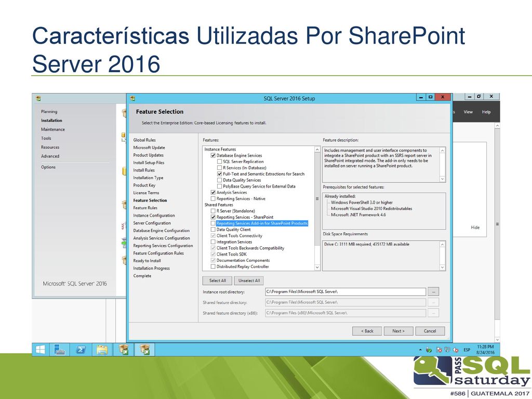Edit the Instance root directory field
The image size is (532, 399).
coord(345,291)
